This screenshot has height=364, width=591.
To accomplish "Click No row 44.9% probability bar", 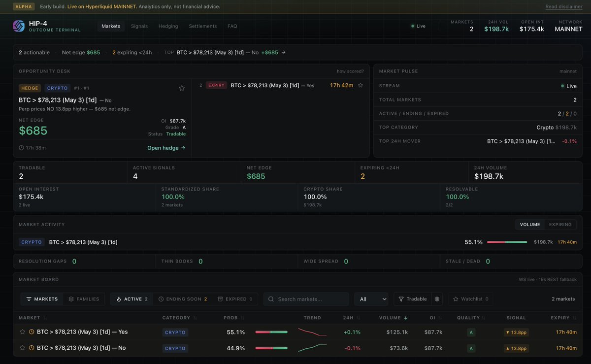I will tap(271, 348).
